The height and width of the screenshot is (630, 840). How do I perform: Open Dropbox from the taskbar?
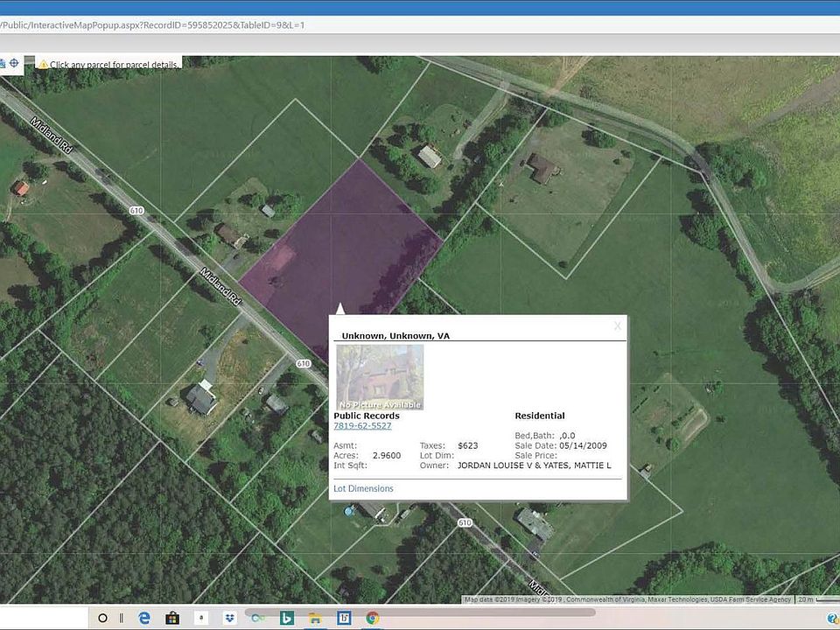230,619
